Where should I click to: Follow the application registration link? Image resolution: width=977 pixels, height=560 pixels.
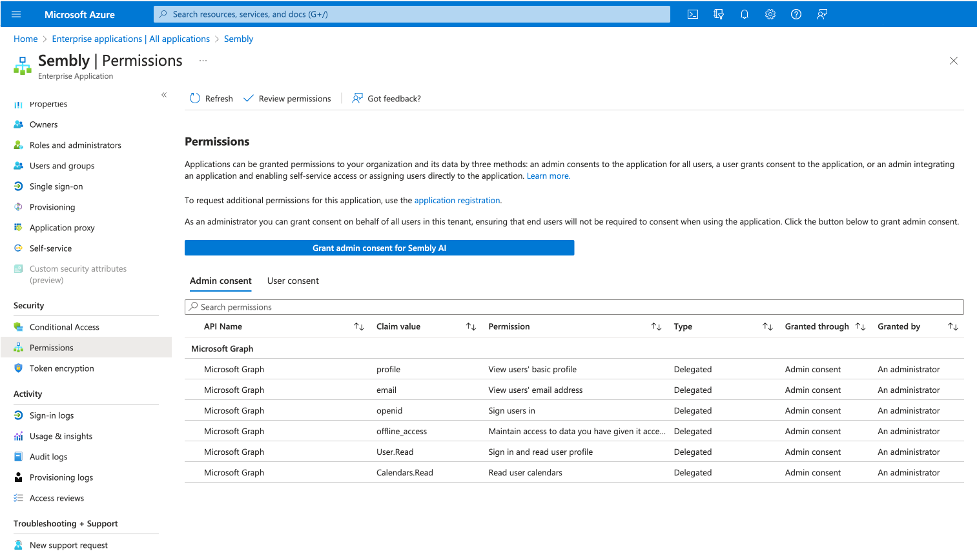pos(457,201)
